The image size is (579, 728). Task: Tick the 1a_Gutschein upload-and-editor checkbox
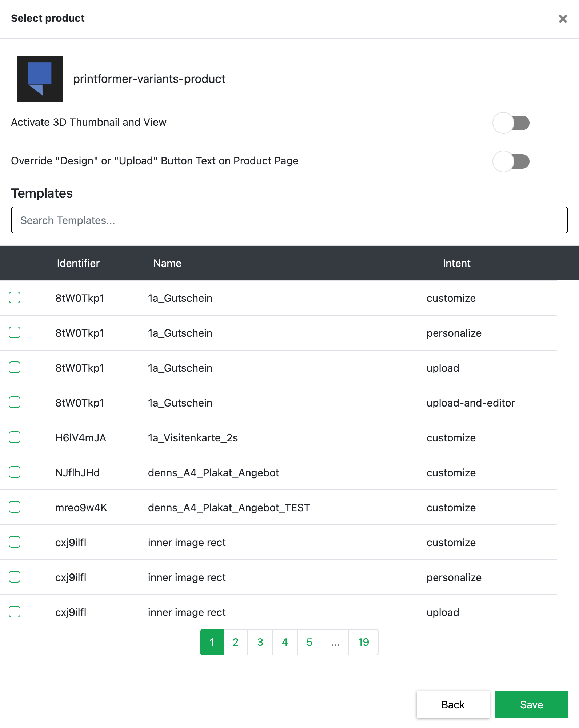click(15, 402)
